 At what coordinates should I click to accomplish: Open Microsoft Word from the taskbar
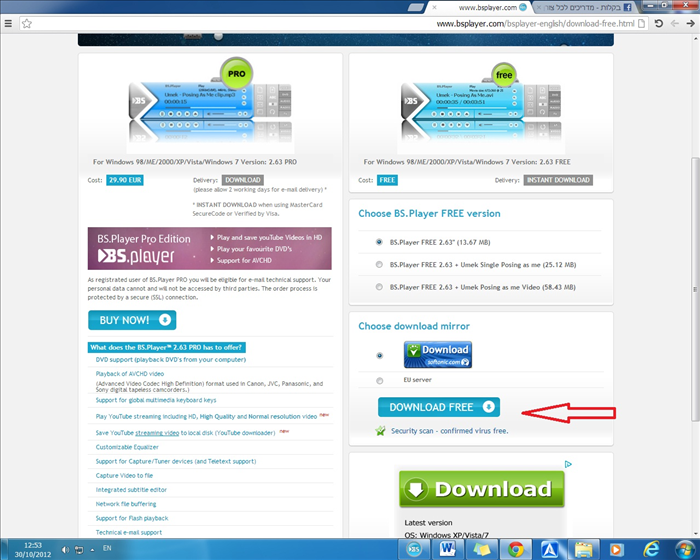pos(447,549)
